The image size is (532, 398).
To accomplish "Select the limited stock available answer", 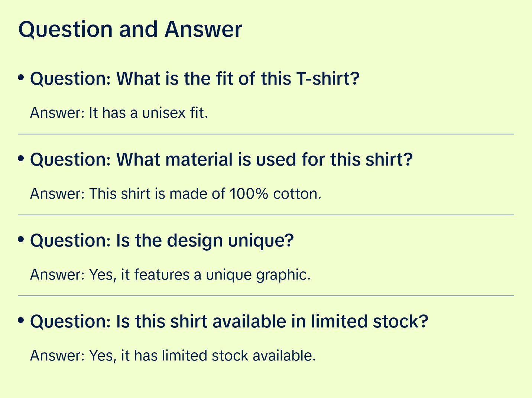I will click(173, 356).
